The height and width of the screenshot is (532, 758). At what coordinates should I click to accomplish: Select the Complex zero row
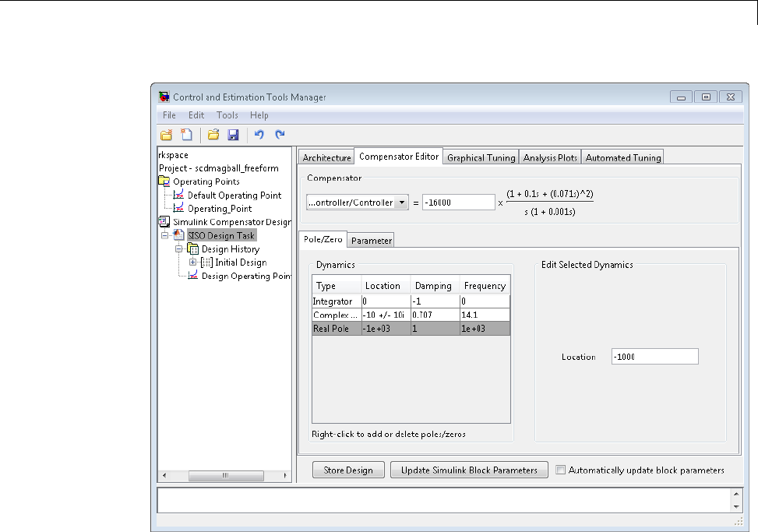[411, 315]
